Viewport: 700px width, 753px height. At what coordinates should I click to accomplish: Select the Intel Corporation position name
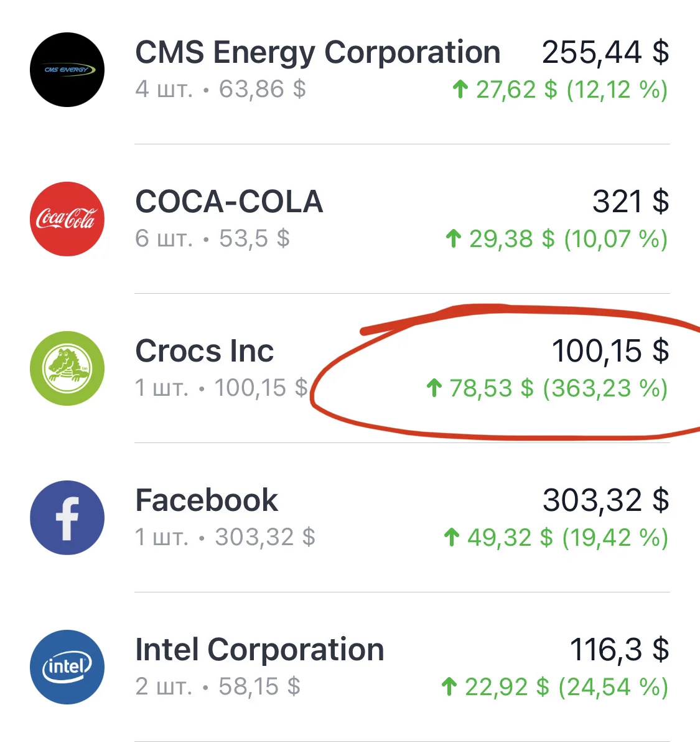coord(259,650)
